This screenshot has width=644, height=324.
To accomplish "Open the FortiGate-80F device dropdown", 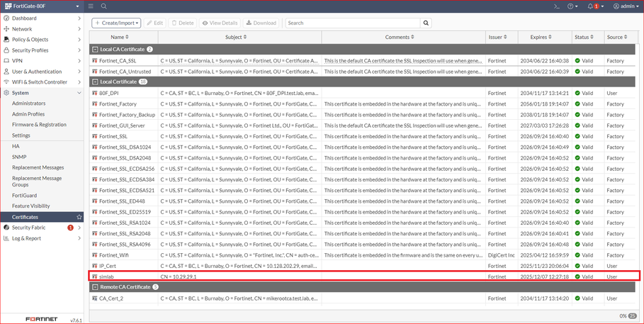I will coord(42,6).
